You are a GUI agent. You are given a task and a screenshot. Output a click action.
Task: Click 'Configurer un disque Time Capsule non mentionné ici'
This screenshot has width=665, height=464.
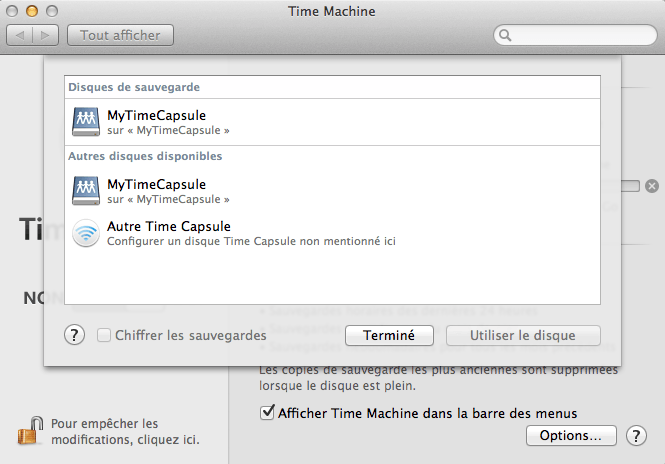click(251, 241)
